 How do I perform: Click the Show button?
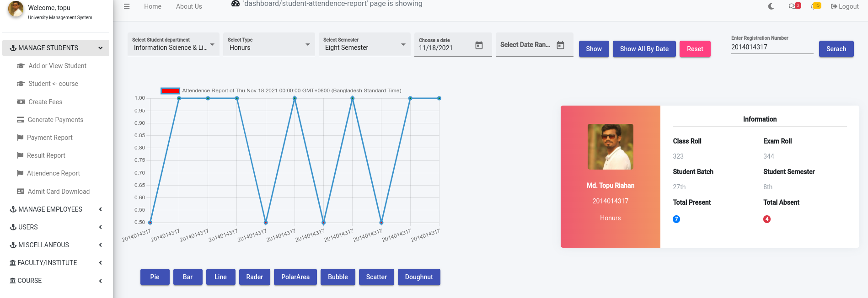coord(594,49)
